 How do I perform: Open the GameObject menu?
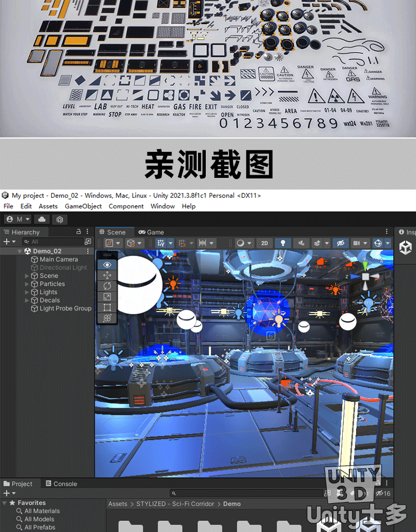pos(83,206)
